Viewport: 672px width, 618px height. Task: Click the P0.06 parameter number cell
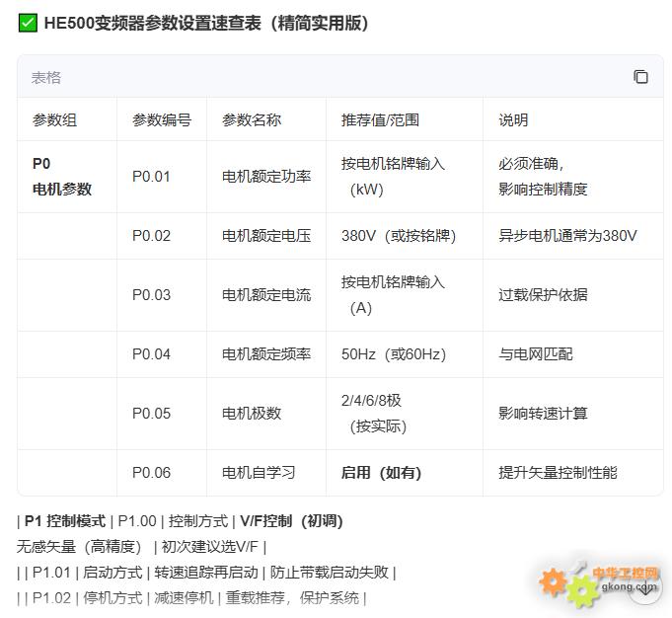(151, 472)
